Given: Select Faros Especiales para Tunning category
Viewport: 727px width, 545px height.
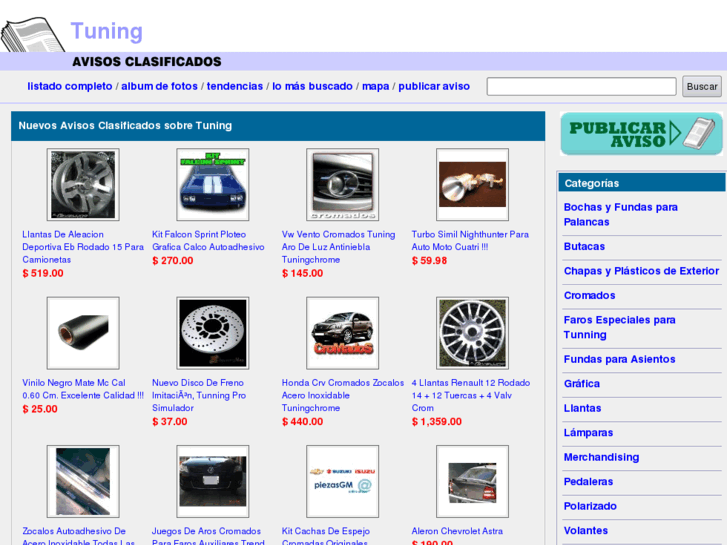Looking at the screenshot, I should point(619,327).
